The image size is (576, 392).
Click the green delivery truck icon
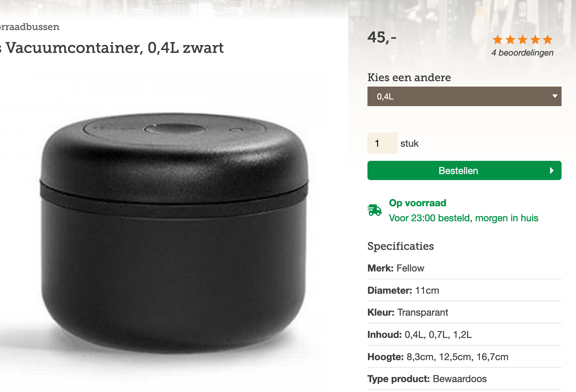tap(374, 210)
